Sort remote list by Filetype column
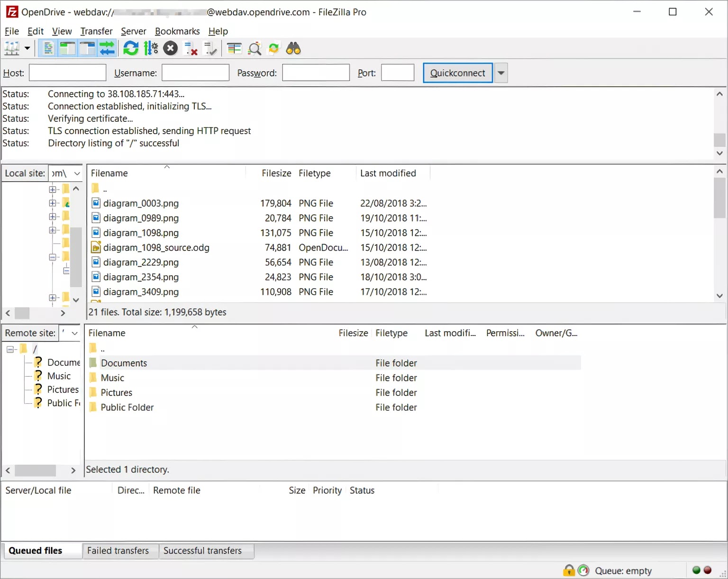728x579 pixels. [x=391, y=333]
